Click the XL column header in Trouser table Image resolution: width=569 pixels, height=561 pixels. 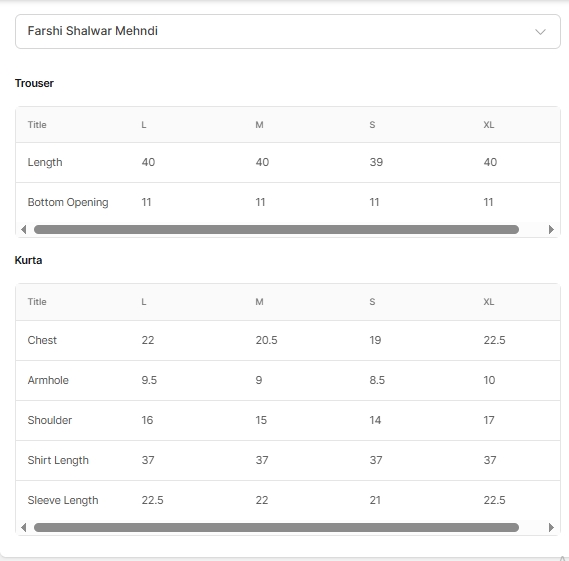point(488,125)
